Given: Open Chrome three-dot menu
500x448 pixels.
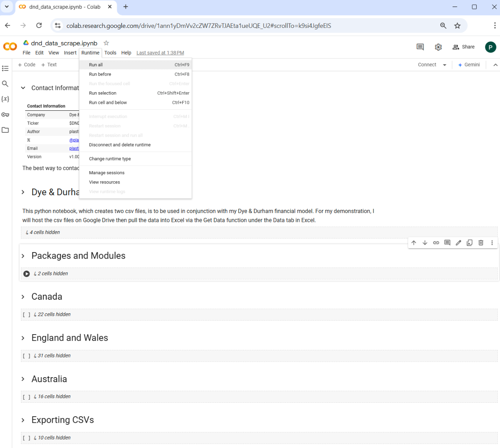Looking at the screenshot, I should (x=495, y=26).
